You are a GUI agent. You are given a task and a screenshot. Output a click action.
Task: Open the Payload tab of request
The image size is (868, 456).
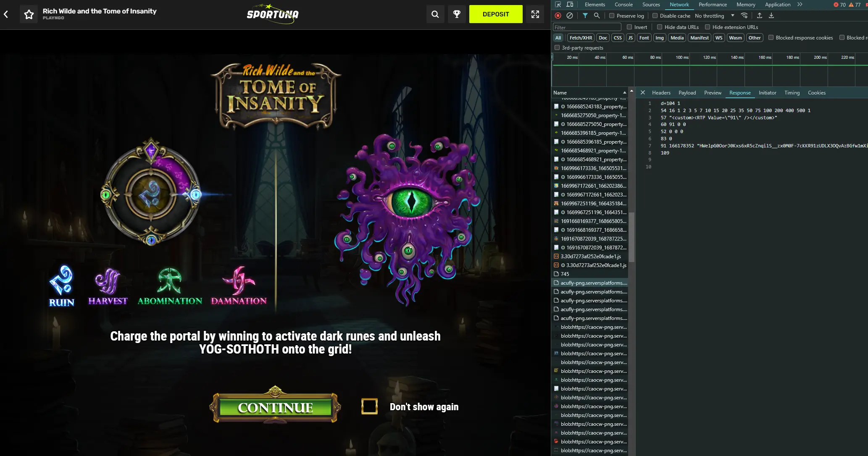click(x=687, y=92)
